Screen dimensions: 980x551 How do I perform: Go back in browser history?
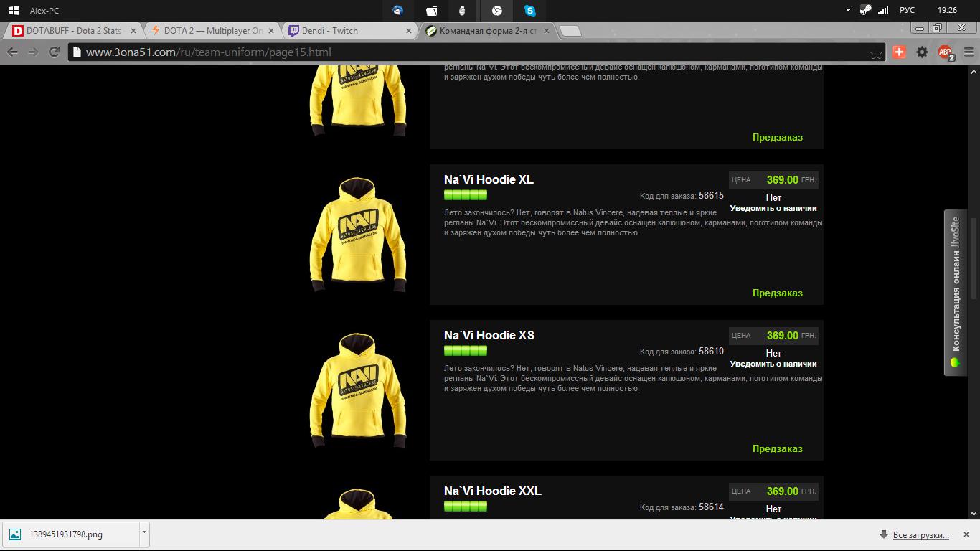pos(12,52)
